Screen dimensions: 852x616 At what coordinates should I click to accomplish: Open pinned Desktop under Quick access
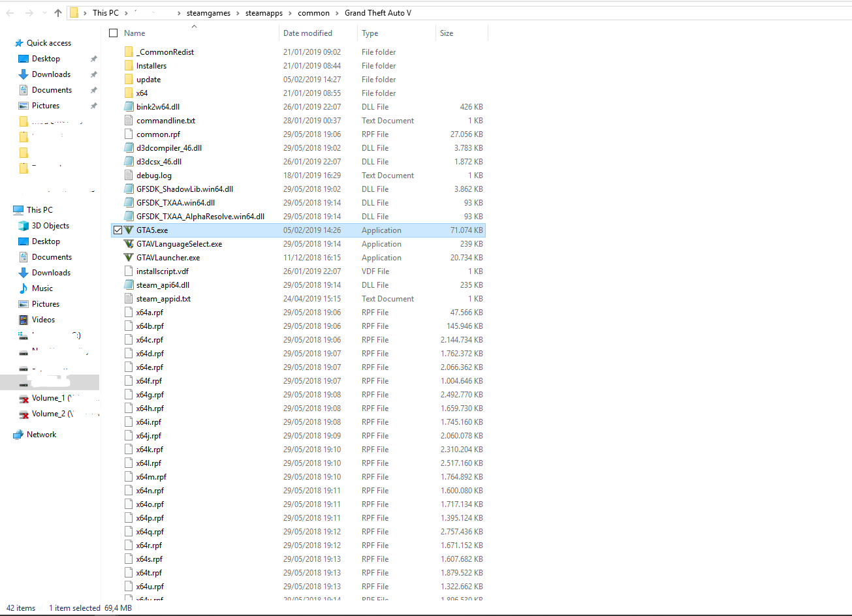[x=46, y=59]
